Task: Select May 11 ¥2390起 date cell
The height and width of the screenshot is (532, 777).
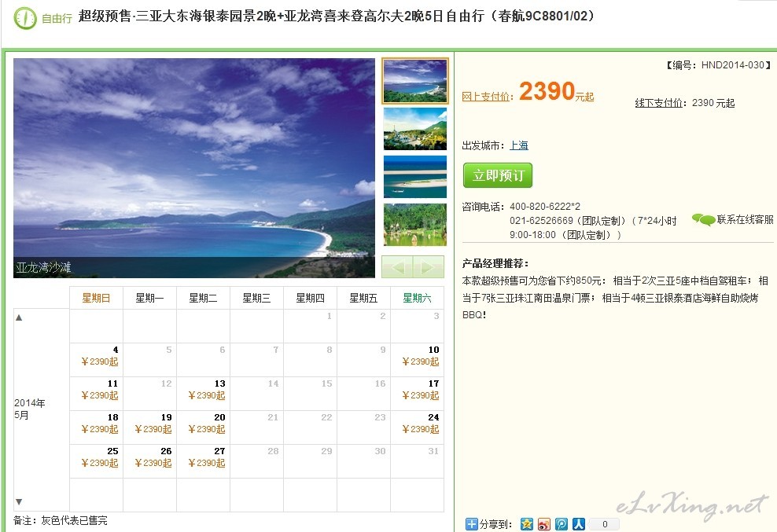Action: point(96,394)
